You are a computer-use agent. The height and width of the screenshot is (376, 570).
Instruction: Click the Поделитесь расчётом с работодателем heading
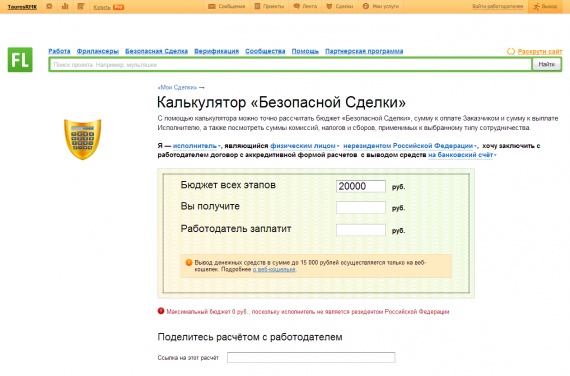click(250, 337)
